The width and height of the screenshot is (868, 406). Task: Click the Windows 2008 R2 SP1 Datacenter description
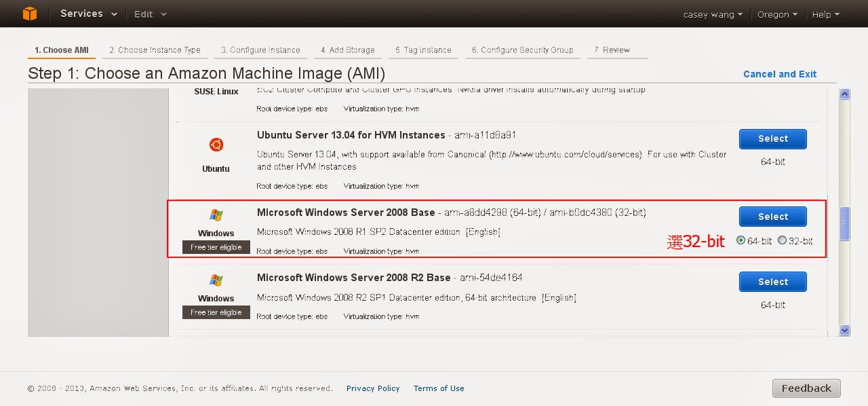(416, 297)
